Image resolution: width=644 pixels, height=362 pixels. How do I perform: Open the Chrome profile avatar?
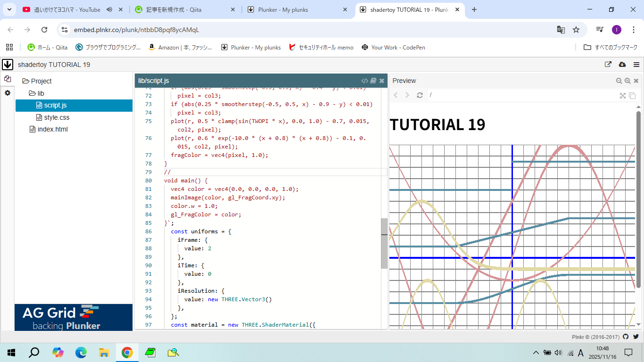click(x=617, y=30)
